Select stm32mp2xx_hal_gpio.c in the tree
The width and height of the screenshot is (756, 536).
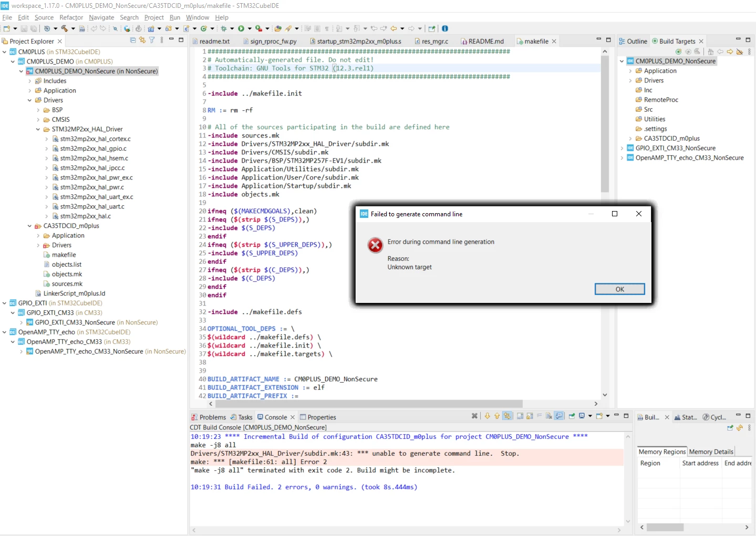(x=93, y=149)
